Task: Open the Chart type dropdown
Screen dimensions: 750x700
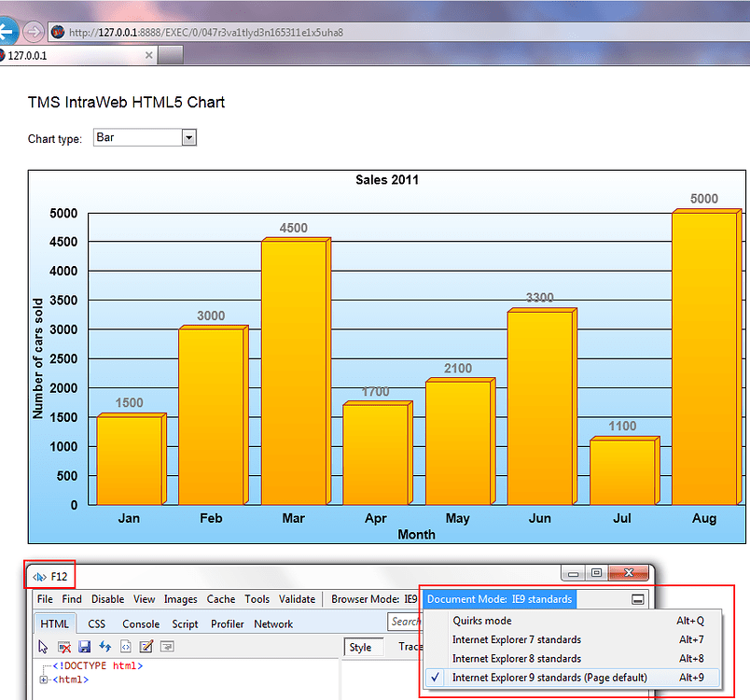Action: click(187, 137)
